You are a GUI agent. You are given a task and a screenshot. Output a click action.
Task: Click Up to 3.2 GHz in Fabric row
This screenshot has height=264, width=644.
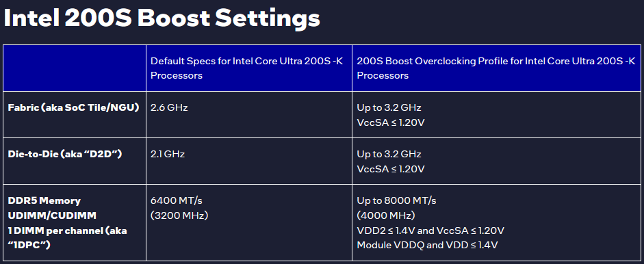click(389, 107)
